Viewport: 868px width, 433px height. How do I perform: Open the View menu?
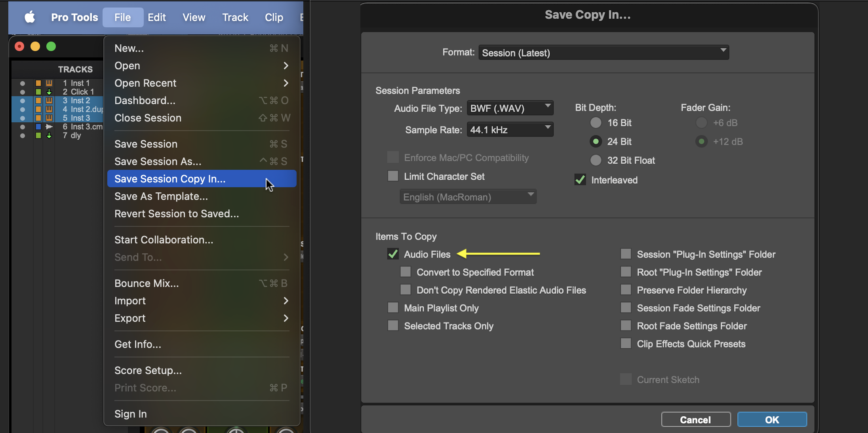click(194, 17)
